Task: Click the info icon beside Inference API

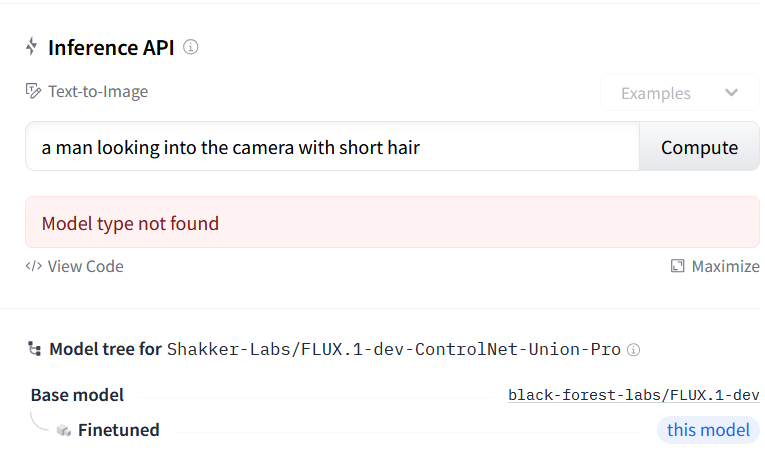Action: 191,47
